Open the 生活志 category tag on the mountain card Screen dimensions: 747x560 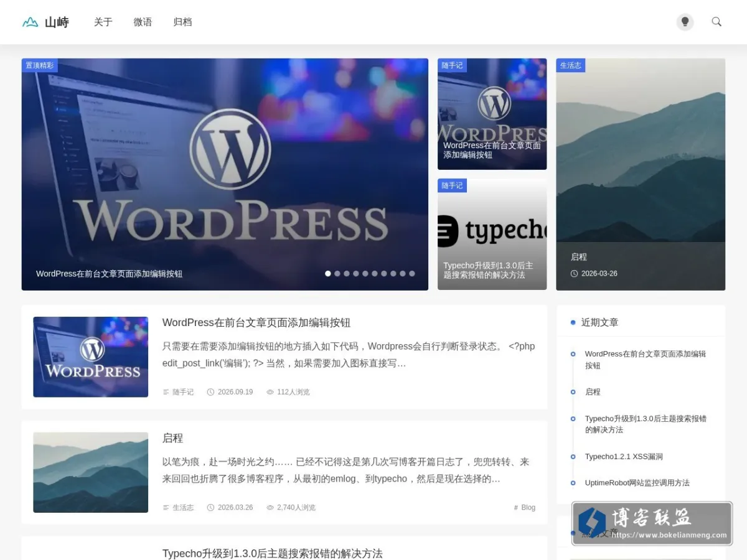tap(571, 65)
